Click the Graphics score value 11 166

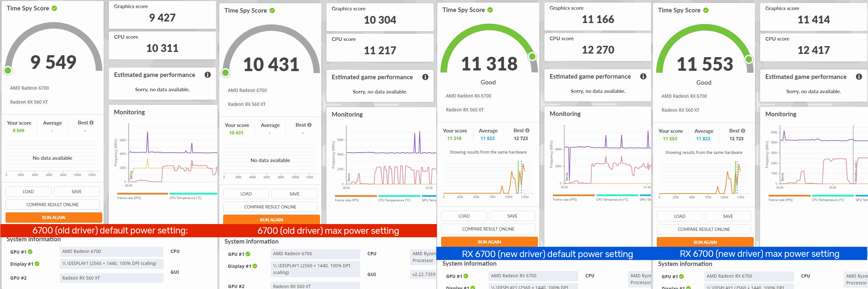tap(598, 19)
